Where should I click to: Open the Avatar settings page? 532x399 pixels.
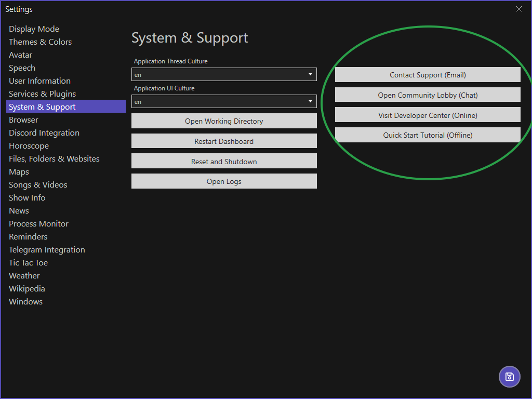tap(21, 55)
